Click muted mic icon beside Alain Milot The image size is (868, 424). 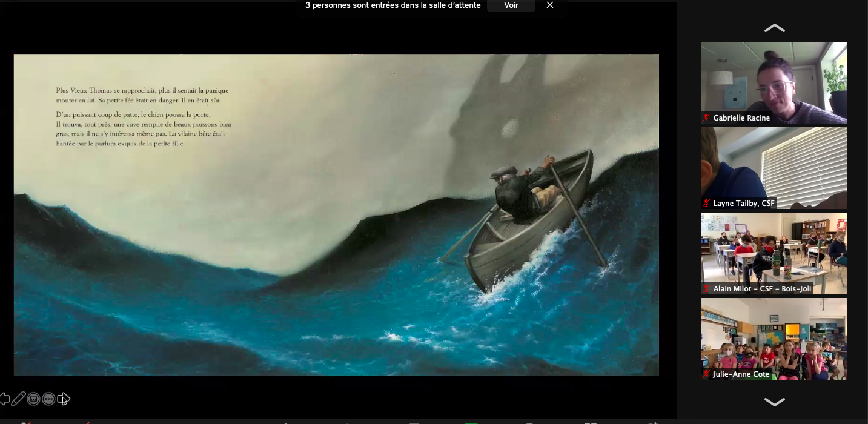point(706,289)
